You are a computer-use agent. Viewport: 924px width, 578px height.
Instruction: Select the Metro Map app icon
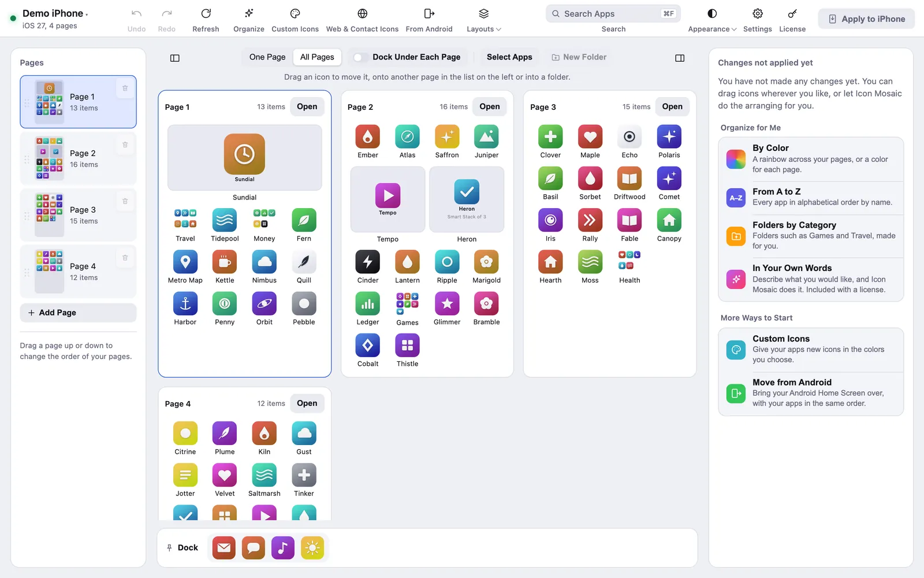click(x=185, y=262)
